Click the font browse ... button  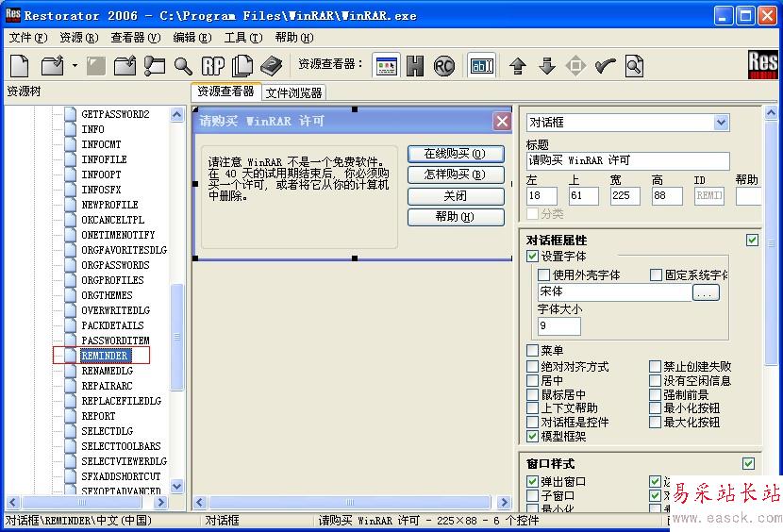(x=706, y=292)
